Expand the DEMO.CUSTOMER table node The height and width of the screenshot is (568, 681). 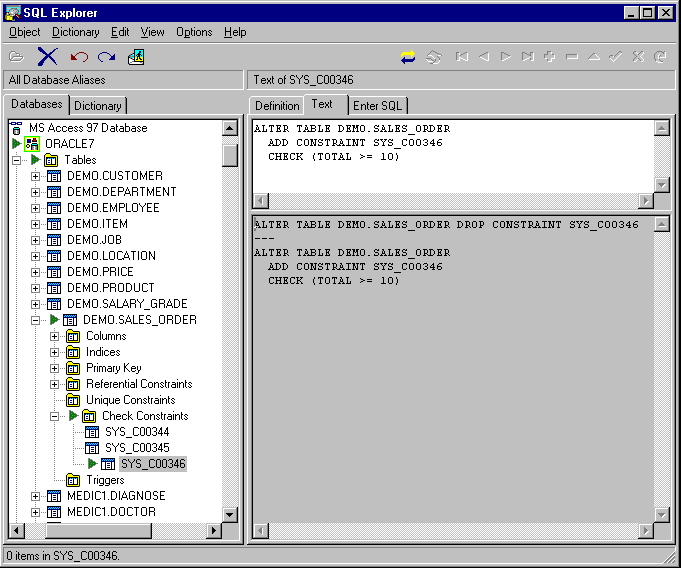[36, 176]
